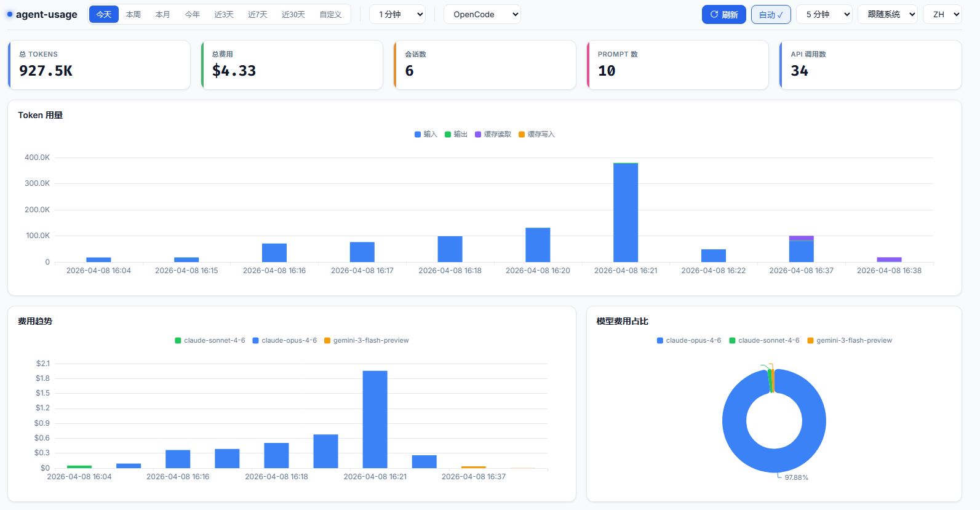Open the ZH language selector
Image resolution: width=980 pixels, height=510 pixels.
pos(942,14)
